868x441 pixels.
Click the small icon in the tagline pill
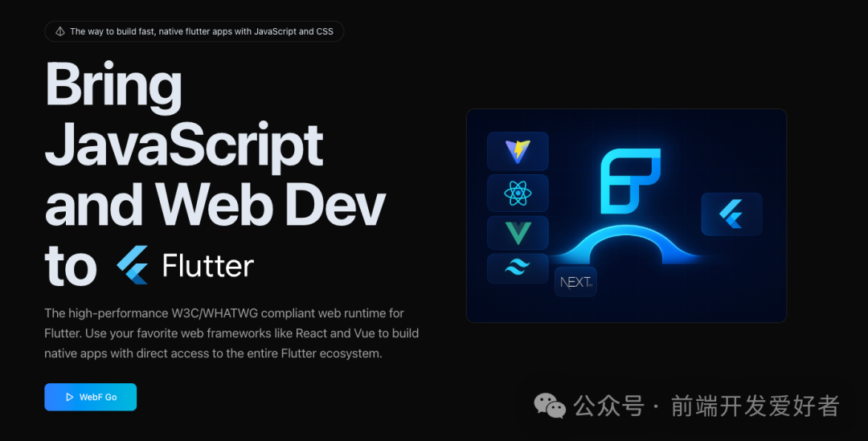coord(59,31)
